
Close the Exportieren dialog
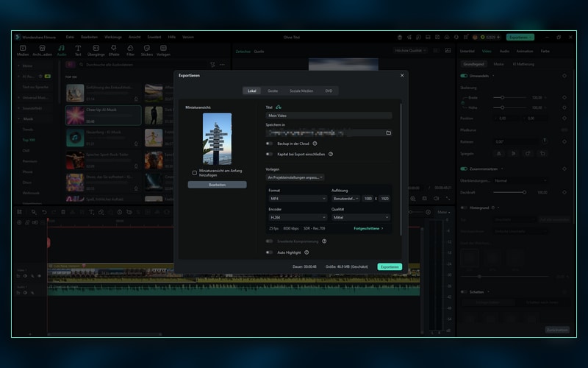click(402, 76)
